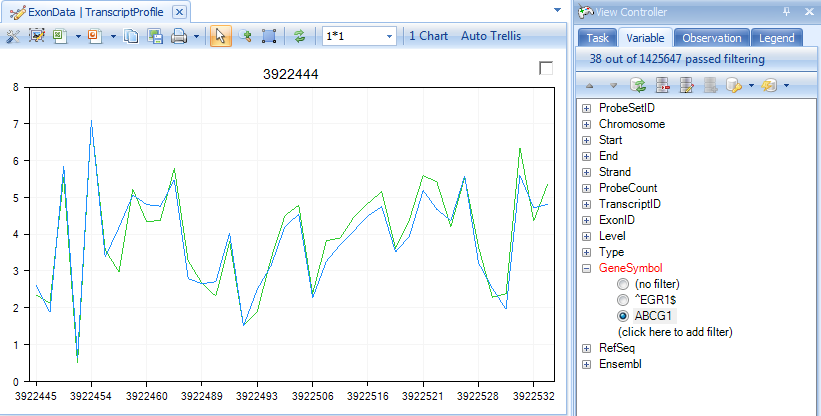Collapse the GeneSymbol filter node
The height and width of the screenshot is (416, 821).
coord(586,268)
